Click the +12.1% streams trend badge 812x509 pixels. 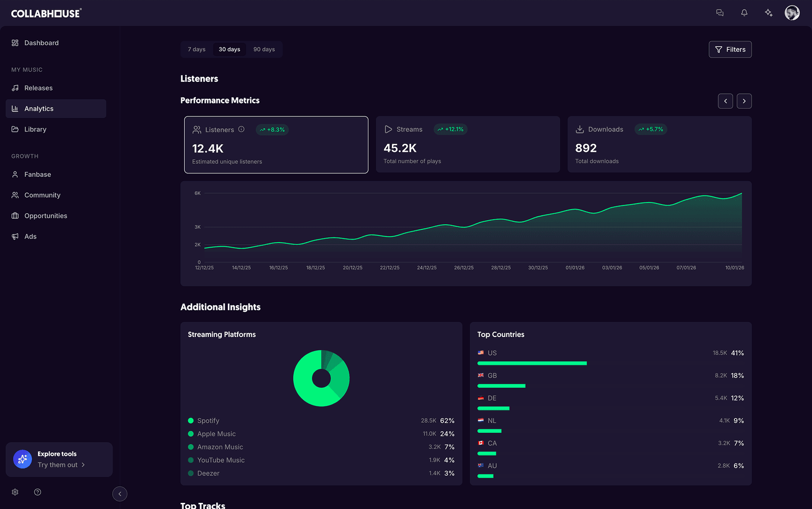tap(451, 129)
